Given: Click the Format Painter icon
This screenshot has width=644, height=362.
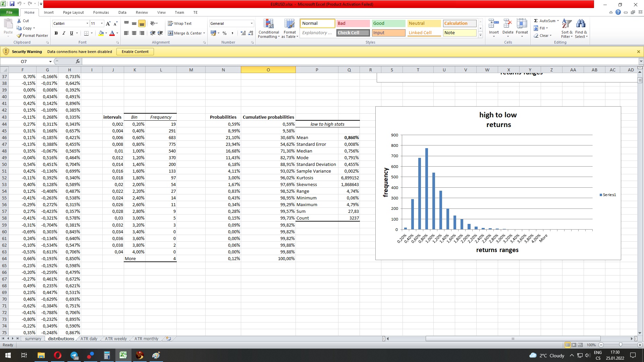Looking at the screenshot, I should [19, 36].
